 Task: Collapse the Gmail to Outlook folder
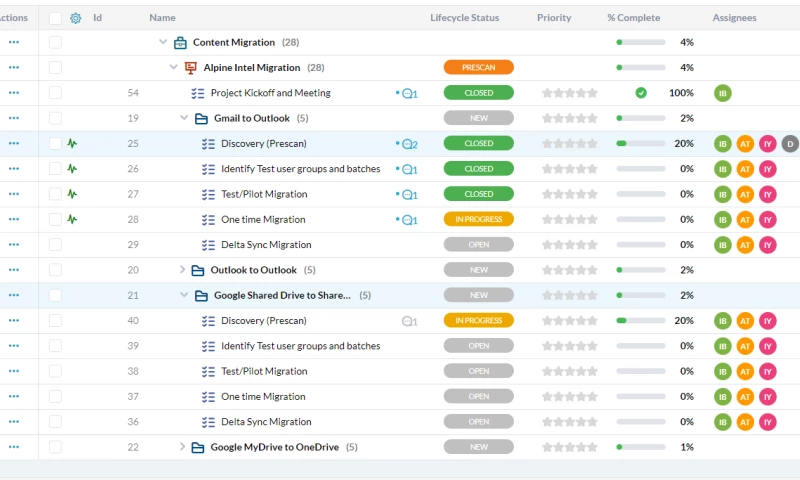click(x=184, y=117)
